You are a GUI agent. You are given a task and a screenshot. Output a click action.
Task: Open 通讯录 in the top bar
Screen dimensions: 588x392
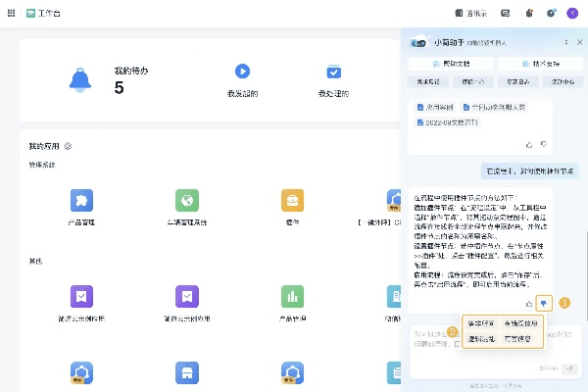(x=471, y=13)
